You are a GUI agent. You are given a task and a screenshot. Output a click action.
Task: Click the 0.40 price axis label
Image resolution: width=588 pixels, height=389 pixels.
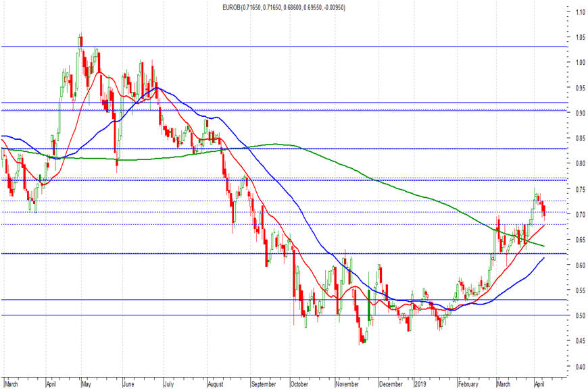click(581, 367)
